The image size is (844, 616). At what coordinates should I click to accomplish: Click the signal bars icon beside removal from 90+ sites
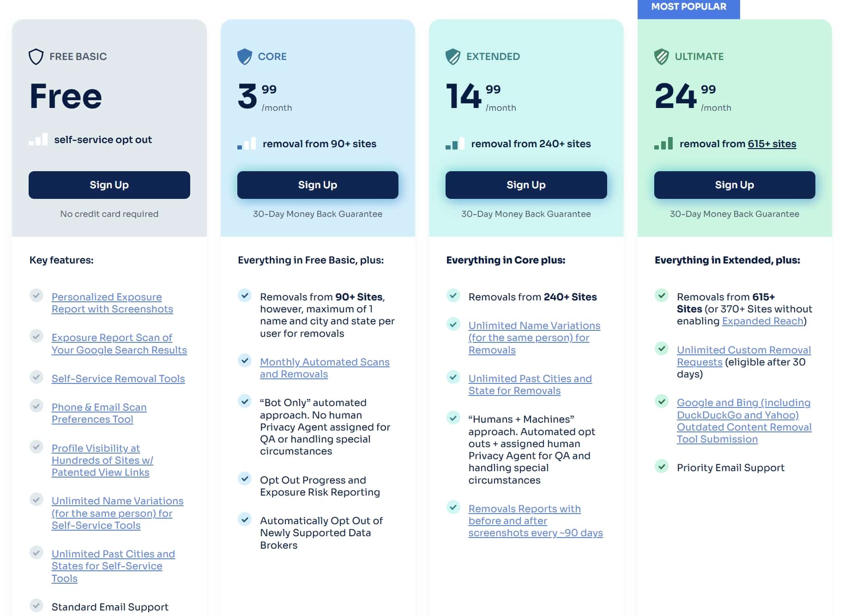click(247, 144)
